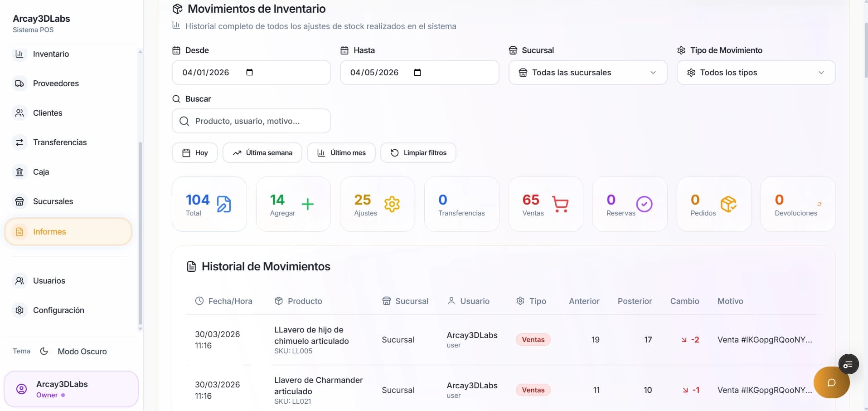Click the Hasta date field
Image resolution: width=868 pixels, height=411 pixels.
[x=419, y=73]
